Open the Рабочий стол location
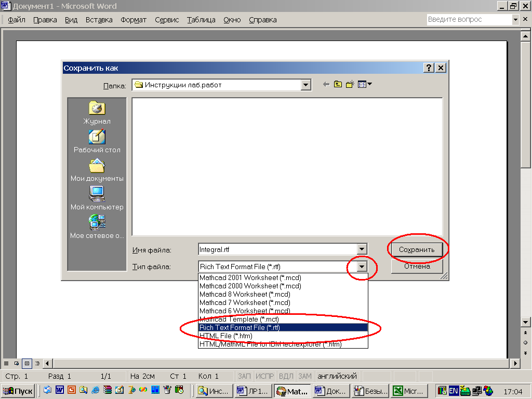This screenshot has height=399, width=532. (97, 141)
